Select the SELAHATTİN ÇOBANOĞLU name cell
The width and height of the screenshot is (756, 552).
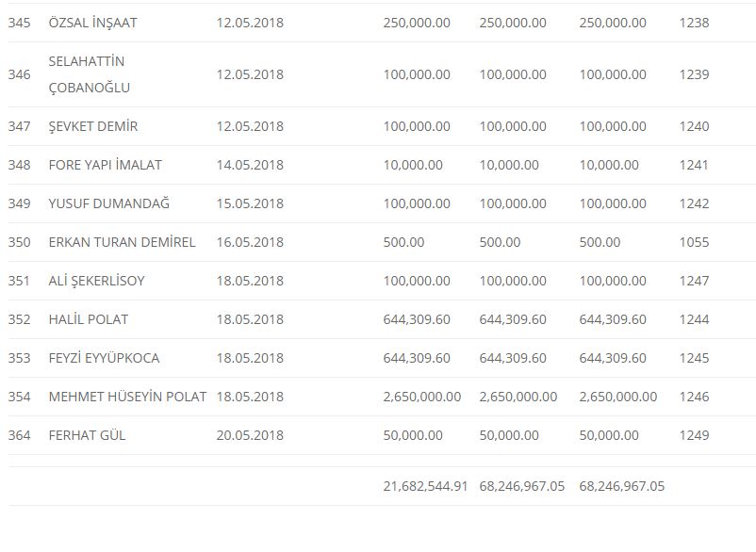(x=90, y=74)
